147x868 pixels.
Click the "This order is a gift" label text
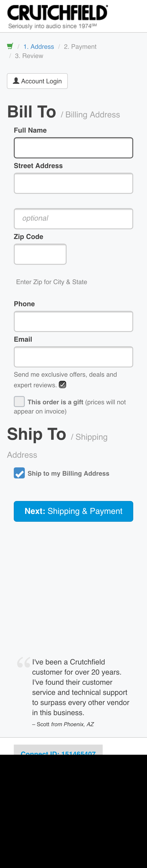56,402
